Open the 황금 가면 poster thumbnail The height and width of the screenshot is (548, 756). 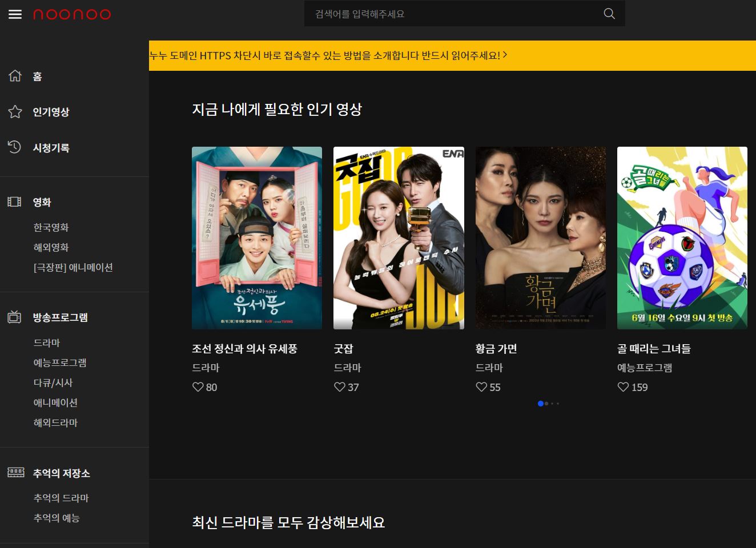click(541, 238)
